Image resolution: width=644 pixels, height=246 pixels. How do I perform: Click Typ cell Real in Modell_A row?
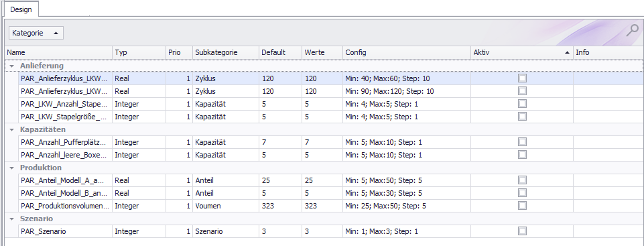[139, 180]
